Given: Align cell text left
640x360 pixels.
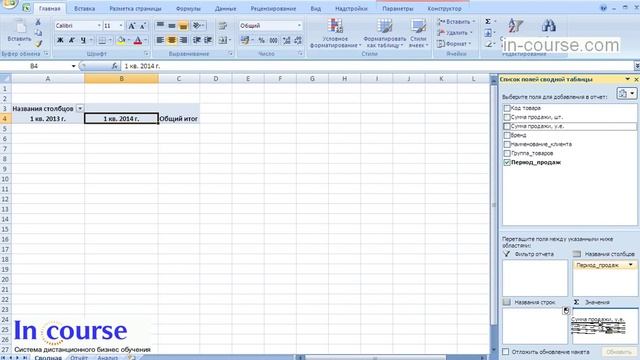Looking at the screenshot, I should click(x=160, y=40).
